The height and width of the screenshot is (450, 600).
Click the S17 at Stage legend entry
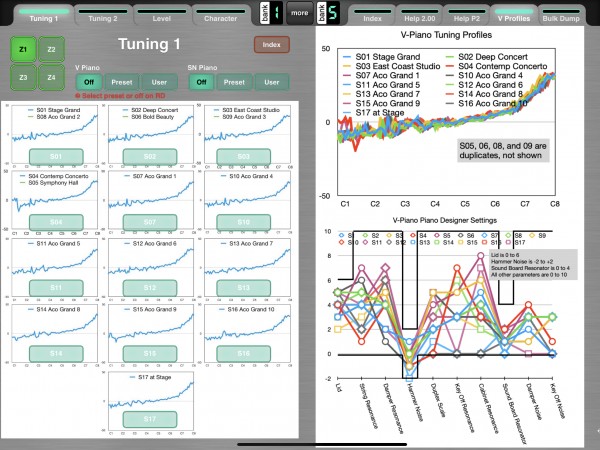(x=374, y=112)
